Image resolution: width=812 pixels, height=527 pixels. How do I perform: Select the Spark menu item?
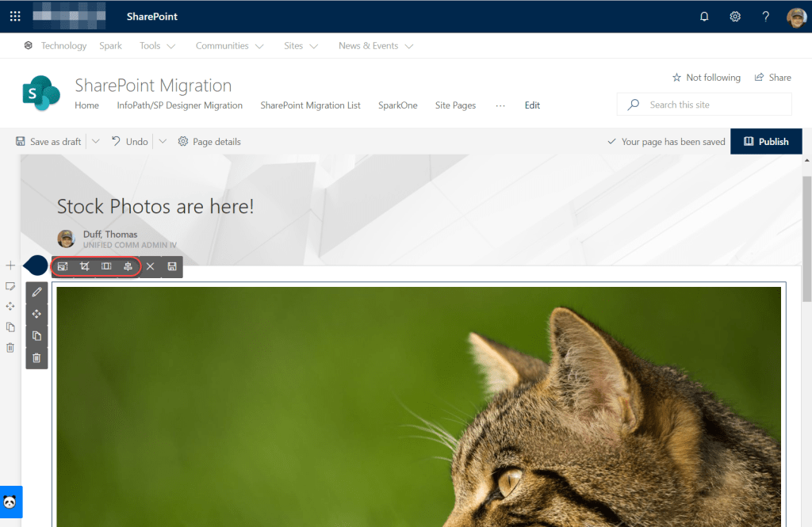tap(110, 45)
